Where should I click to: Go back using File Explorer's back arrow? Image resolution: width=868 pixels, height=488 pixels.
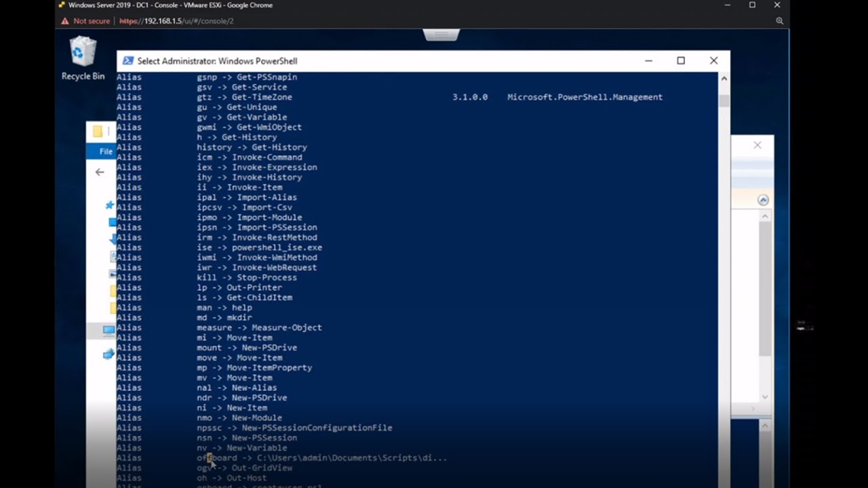pos(100,172)
